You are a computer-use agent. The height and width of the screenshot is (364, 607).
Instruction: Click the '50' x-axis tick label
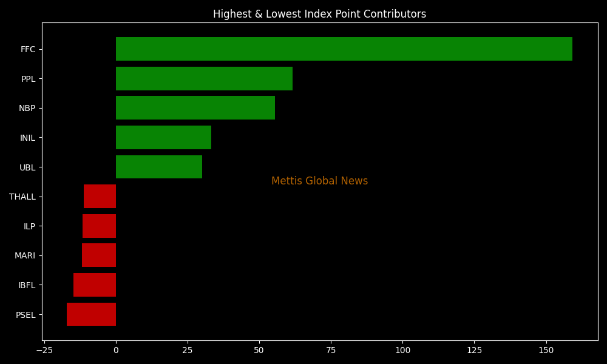click(x=259, y=350)
